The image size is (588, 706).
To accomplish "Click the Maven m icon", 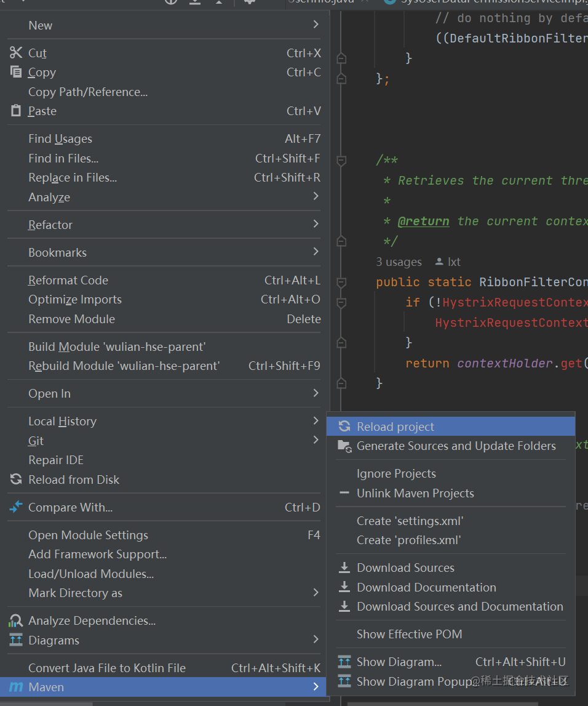I will pos(16,687).
